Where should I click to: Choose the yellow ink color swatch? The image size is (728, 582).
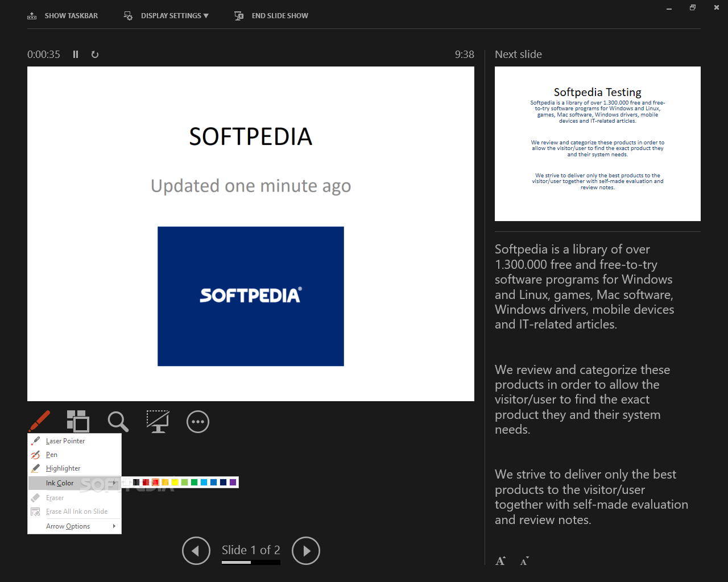(175, 482)
